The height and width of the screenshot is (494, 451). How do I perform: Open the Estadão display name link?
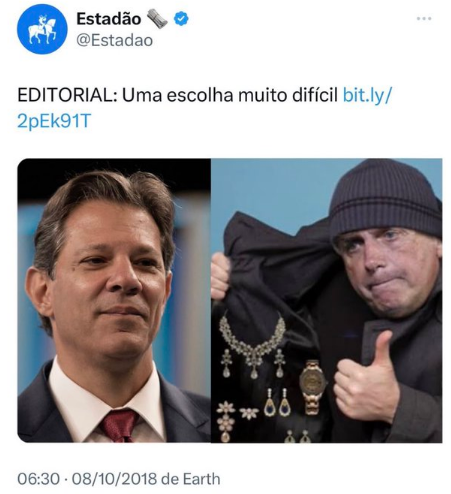[109, 19]
